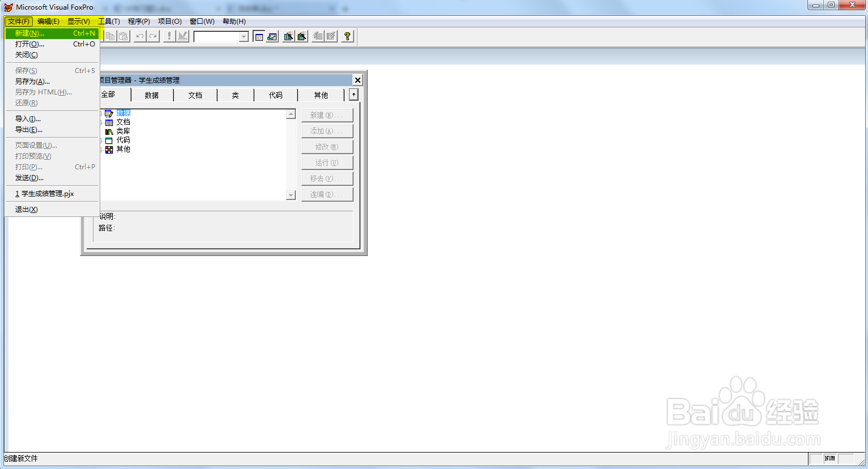
Task: Open the 程序(P) menu
Action: 139,22
